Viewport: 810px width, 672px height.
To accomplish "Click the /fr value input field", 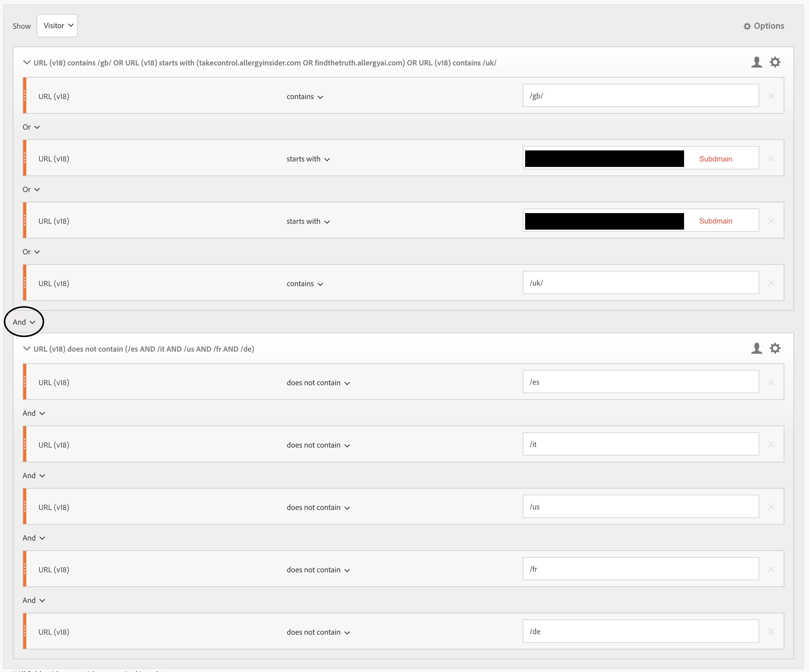I will coord(640,569).
